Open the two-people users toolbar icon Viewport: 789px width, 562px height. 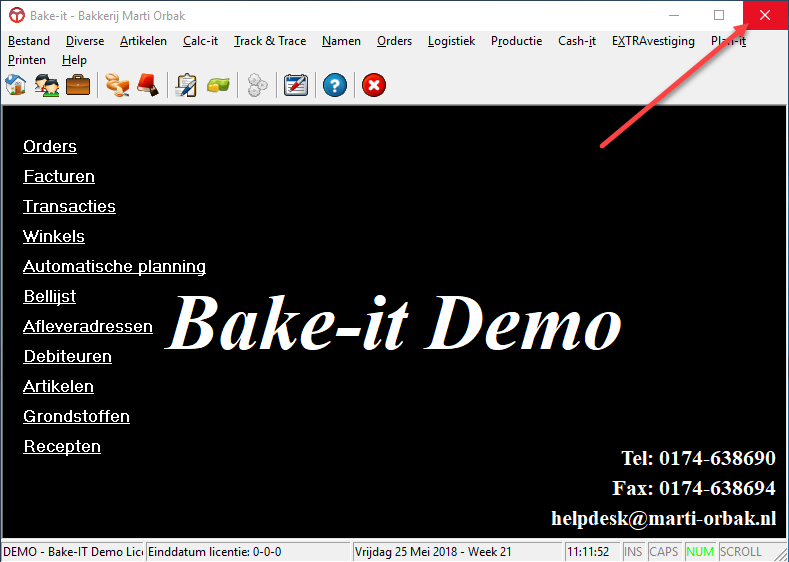click(47, 85)
